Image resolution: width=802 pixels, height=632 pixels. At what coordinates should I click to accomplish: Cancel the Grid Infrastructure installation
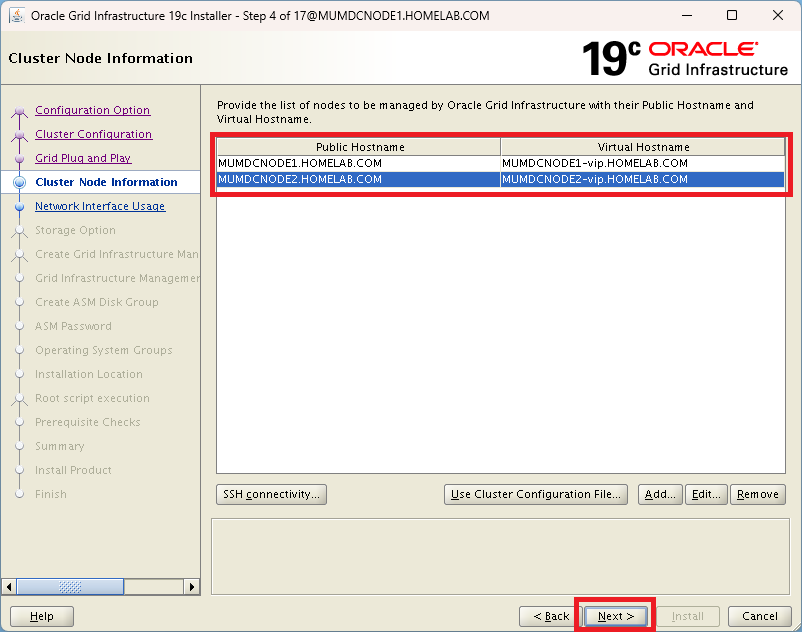pos(759,616)
